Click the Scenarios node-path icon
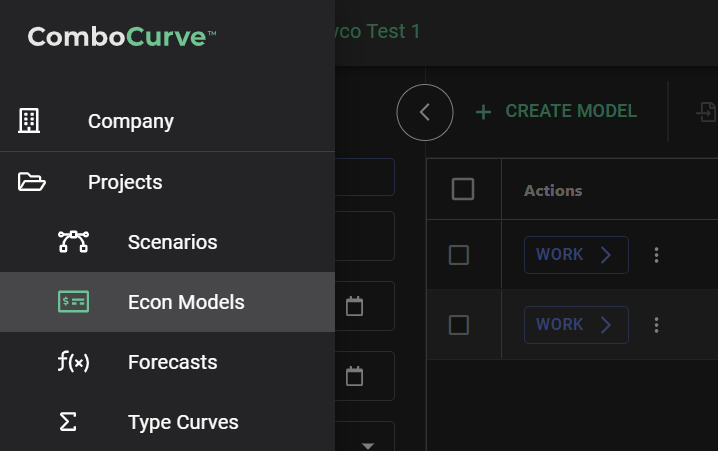 click(73, 242)
